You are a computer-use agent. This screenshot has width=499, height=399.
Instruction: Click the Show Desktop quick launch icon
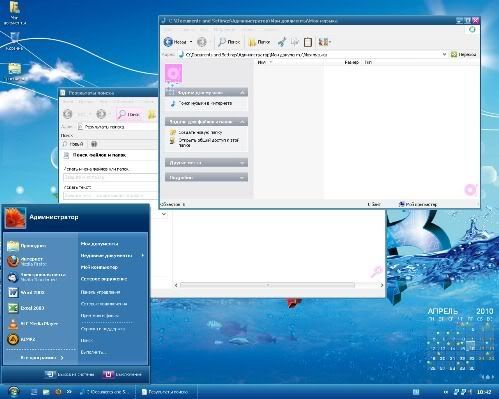coord(34,392)
